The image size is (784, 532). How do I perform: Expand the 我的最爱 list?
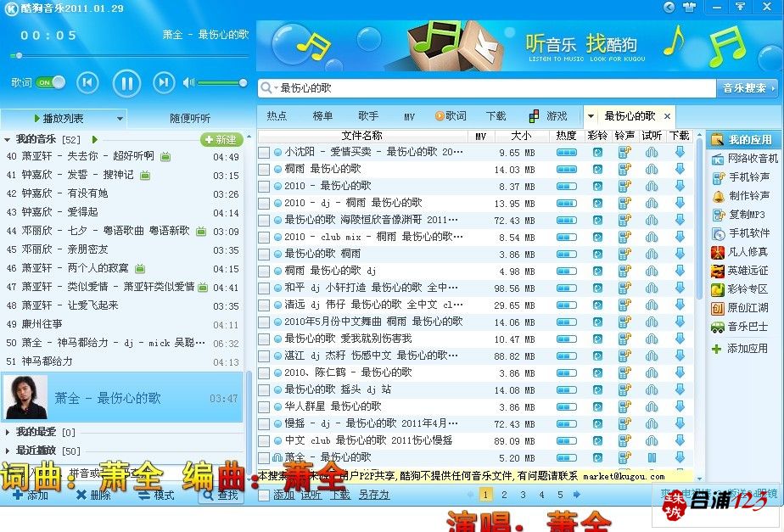tap(7, 432)
